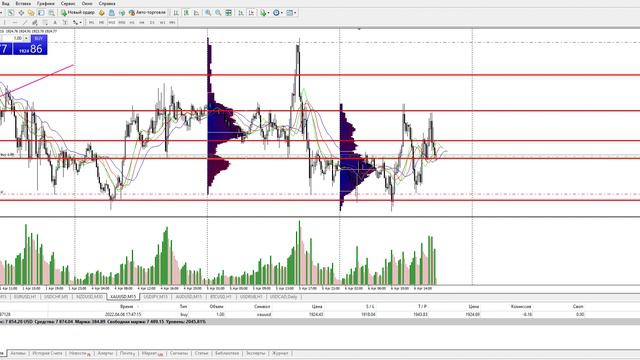
Task: Select the arrows object tool
Action: point(75,22)
